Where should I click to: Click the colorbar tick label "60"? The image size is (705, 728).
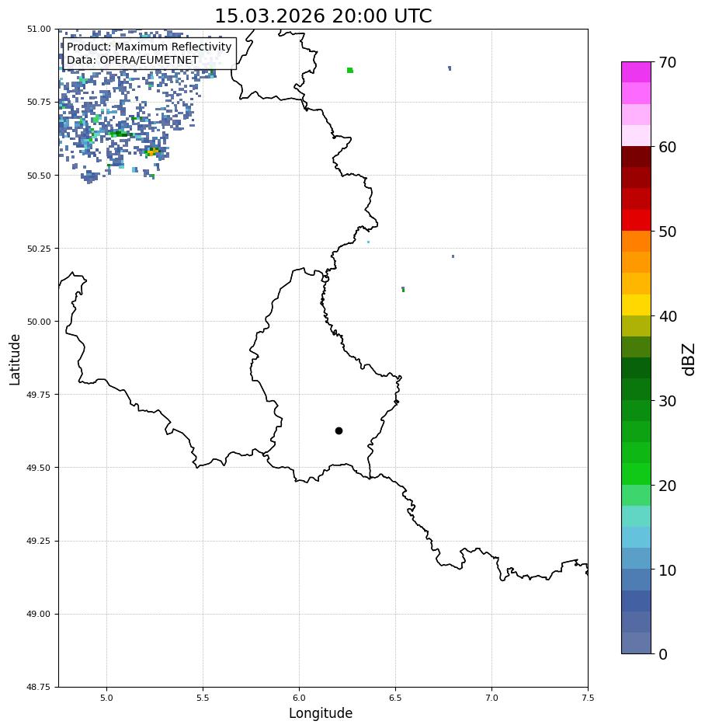click(668, 147)
